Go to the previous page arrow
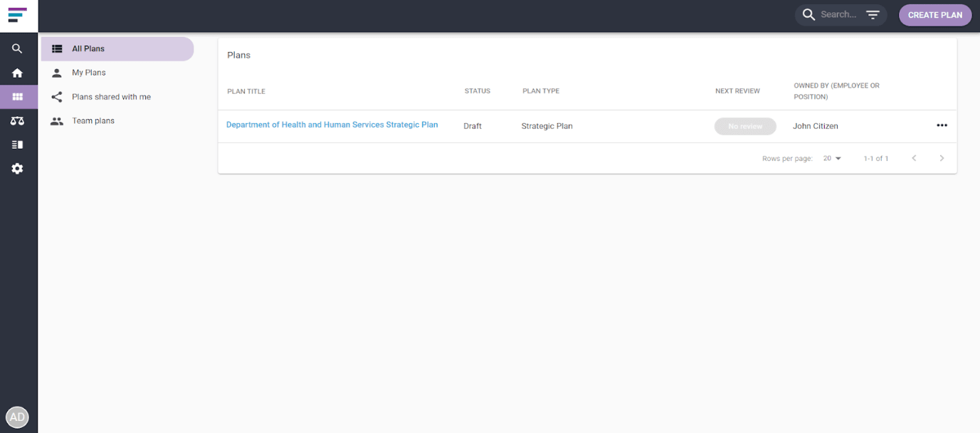This screenshot has height=433, width=980. coord(915,158)
